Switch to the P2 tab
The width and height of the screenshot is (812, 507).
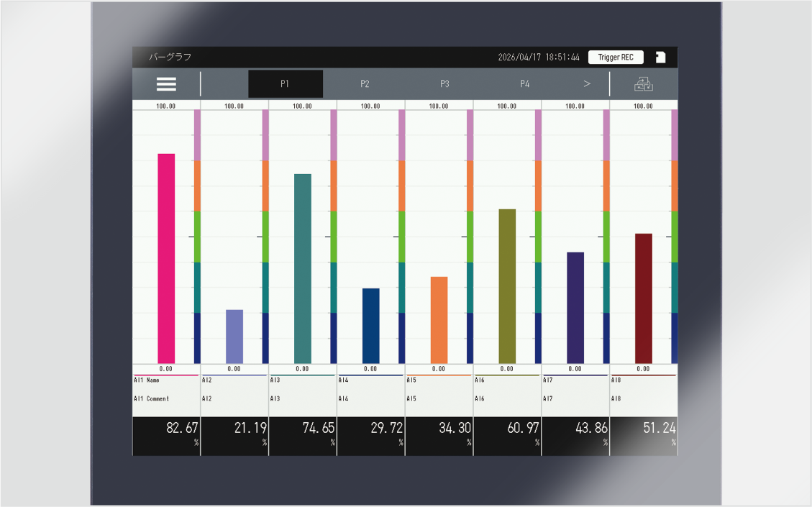pos(365,84)
